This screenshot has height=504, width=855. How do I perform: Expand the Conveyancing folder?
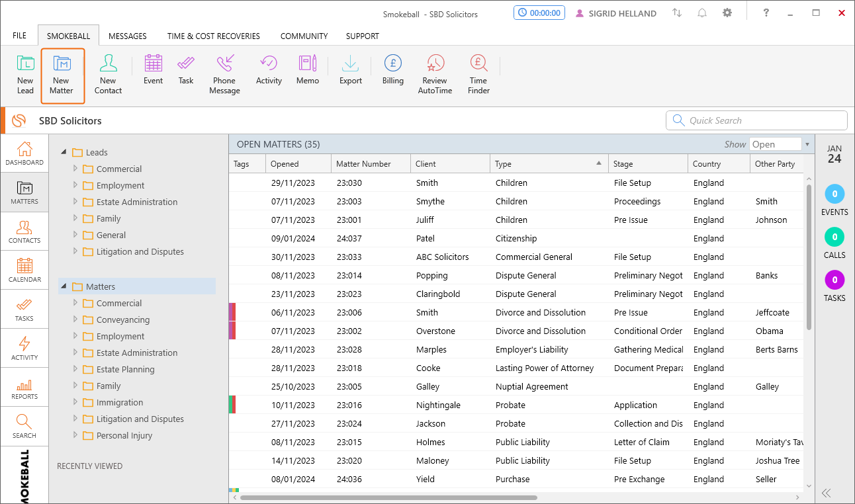point(75,319)
